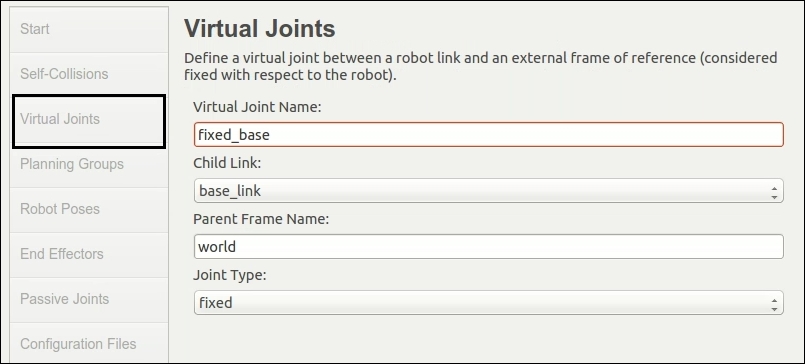Switch to the End Effectors section

pos(89,255)
